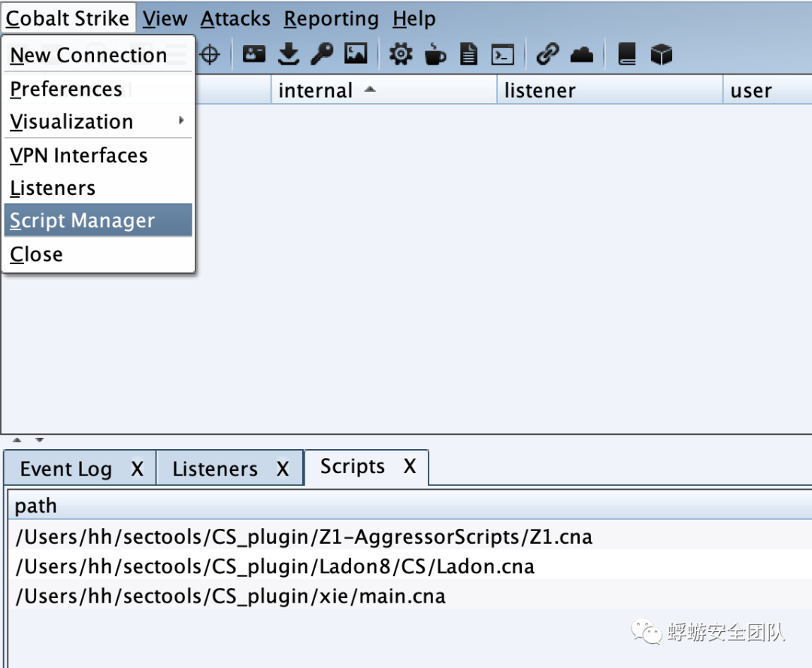Image resolution: width=812 pixels, height=668 pixels.
Task: Open the View menu
Action: coord(165,19)
